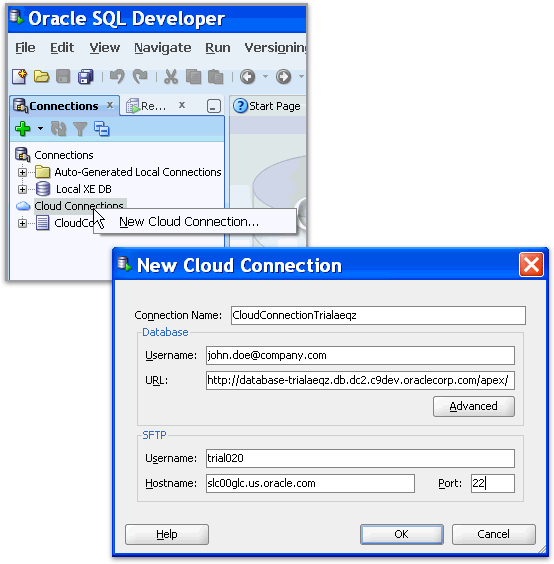This screenshot has width=554, height=564.
Task: Open the Run menu
Action: coord(218,47)
